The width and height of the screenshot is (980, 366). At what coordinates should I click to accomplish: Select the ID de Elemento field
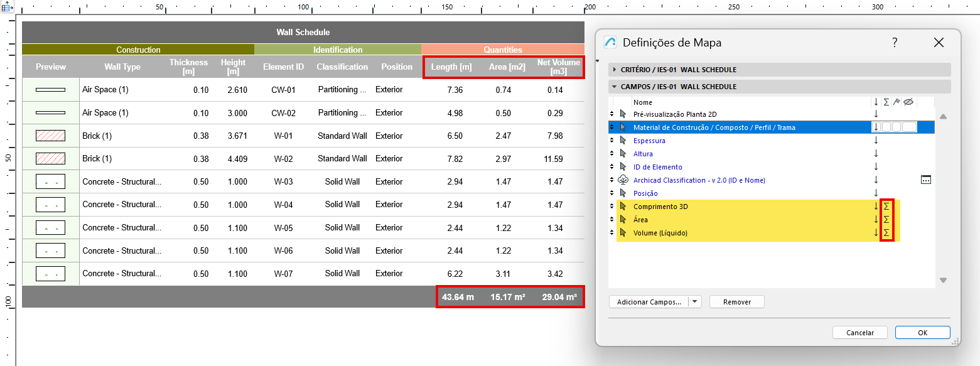[x=657, y=167]
